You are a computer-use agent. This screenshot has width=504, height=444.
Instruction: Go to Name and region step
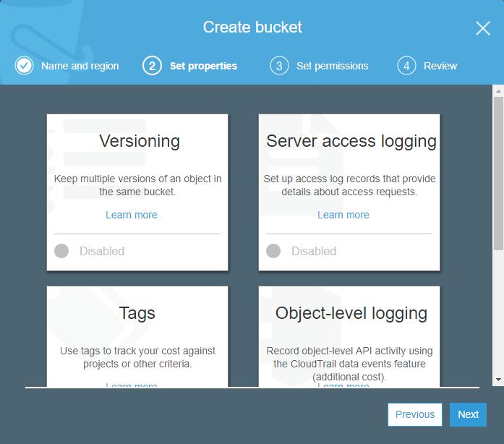(80, 66)
